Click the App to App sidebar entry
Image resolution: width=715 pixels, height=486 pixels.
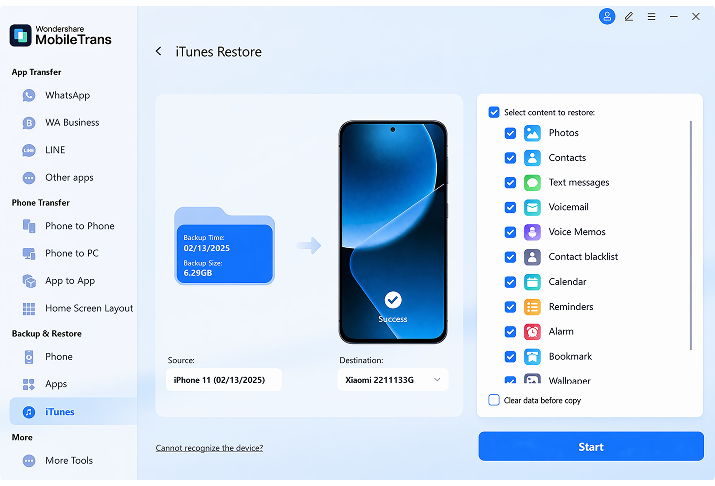tap(73, 281)
